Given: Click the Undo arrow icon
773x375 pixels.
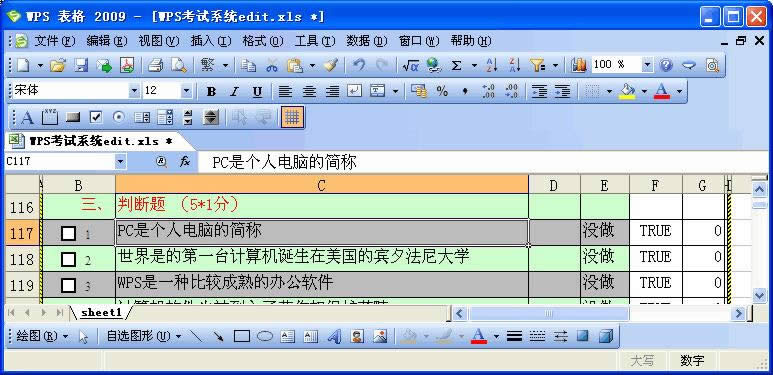Looking at the screenshot, I should click(359, 65).
